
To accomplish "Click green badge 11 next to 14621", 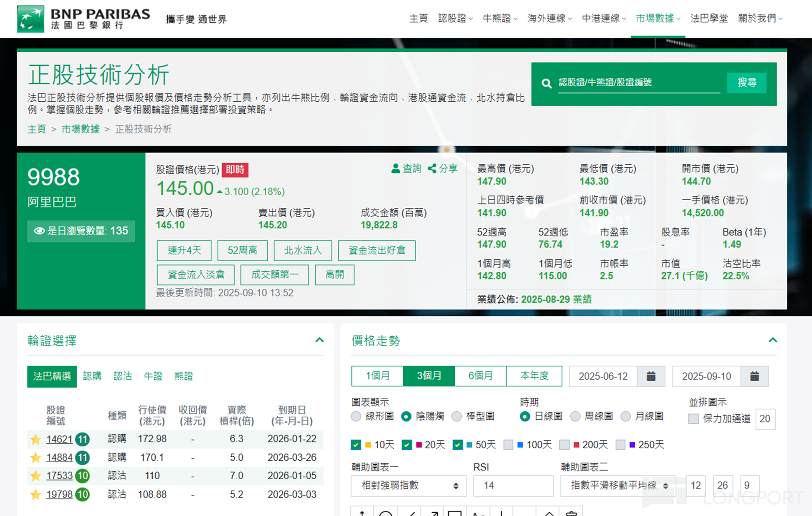I will point(83,439).
